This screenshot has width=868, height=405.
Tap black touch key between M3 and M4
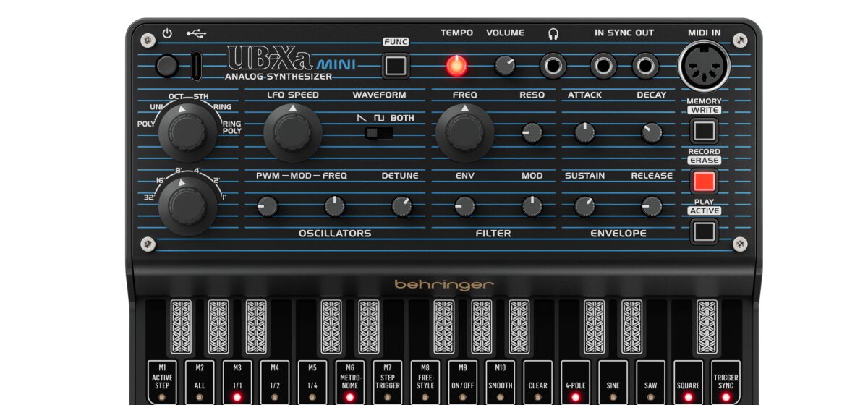click(x=256, y=325)
